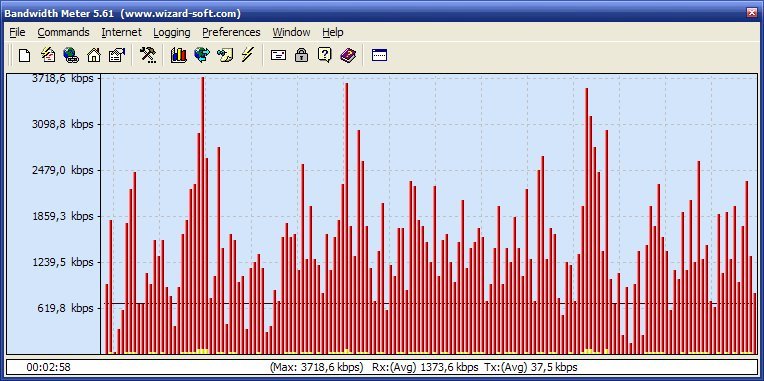This screenshot has width=764, height=381.
Task: Close the Bandwidth Meter window
Action: [x=752, y=13]
